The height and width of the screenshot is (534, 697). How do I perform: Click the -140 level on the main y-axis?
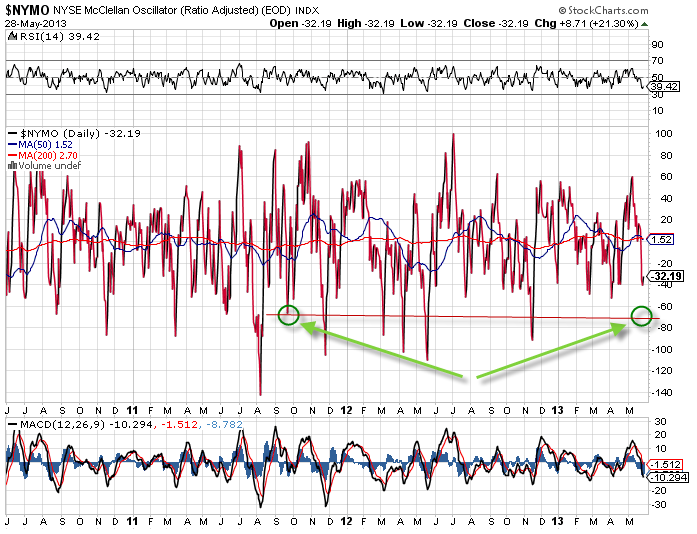tap(662, 393)
